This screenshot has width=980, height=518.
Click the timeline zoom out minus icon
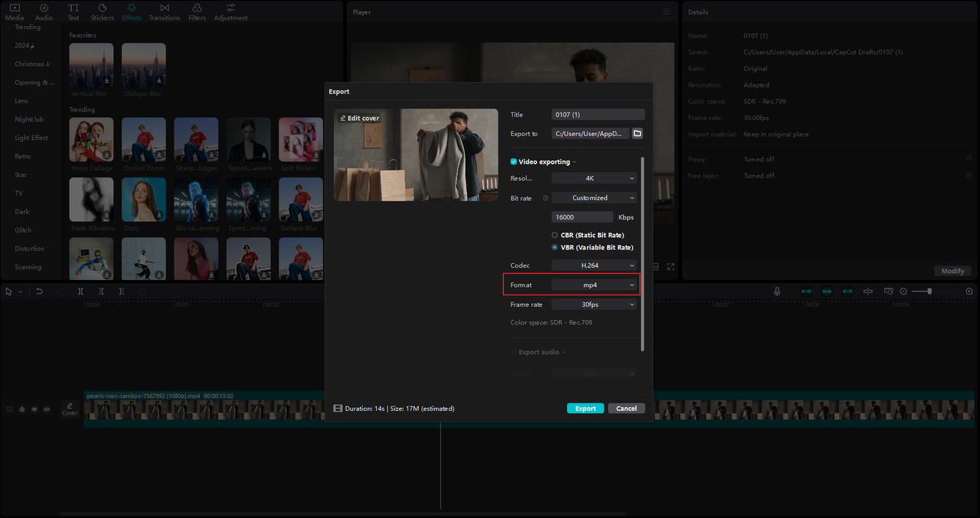coord(903,292)
